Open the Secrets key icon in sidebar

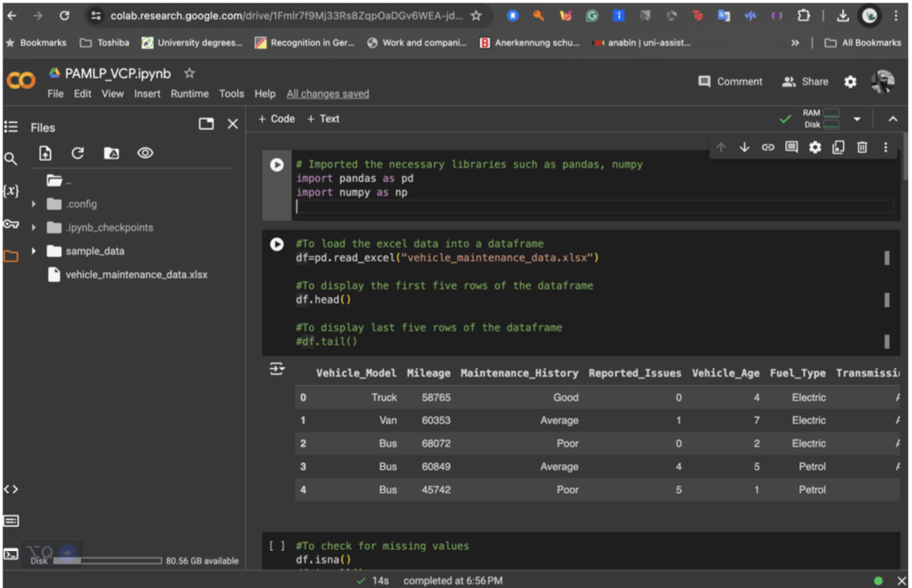(11, 225)
